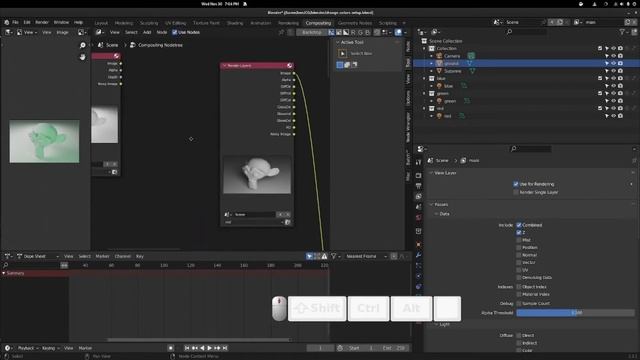Open the node editor Add menu
The width and height of the screenshot is (640, 360).
pyautogui.click(x=147, y=32)
